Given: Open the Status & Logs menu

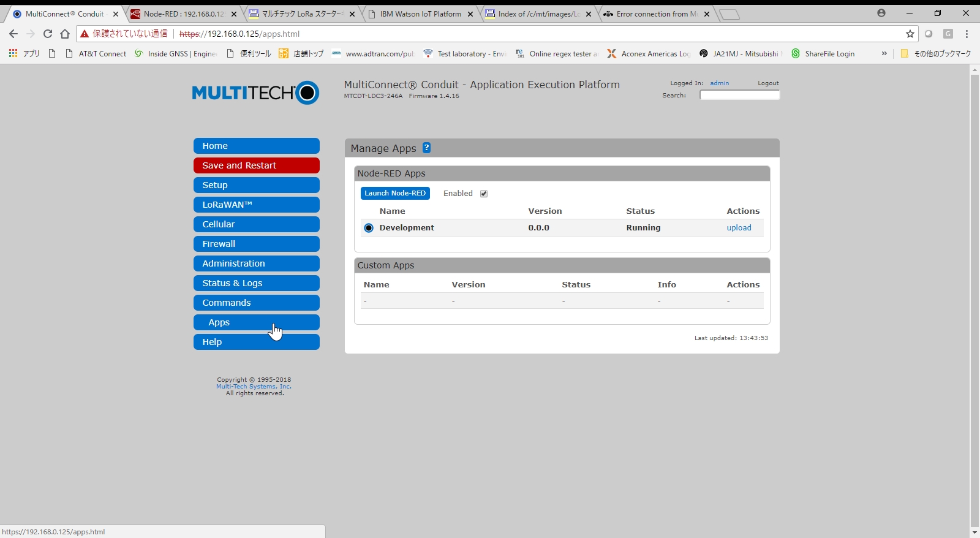Looking at the screenshot, I should [257, 283].
